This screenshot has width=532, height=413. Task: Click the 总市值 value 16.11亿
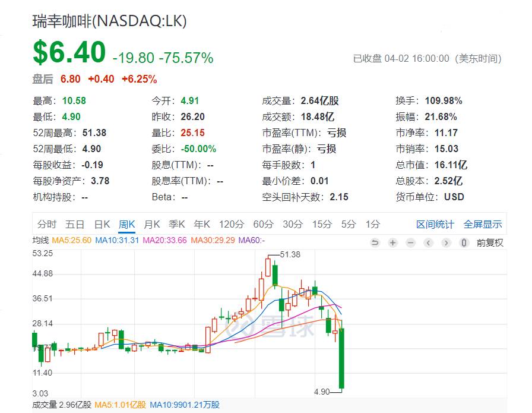tap(451, 165)
